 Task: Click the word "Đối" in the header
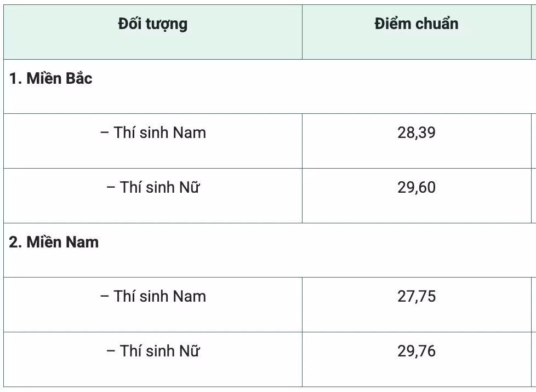pos(129,23)
